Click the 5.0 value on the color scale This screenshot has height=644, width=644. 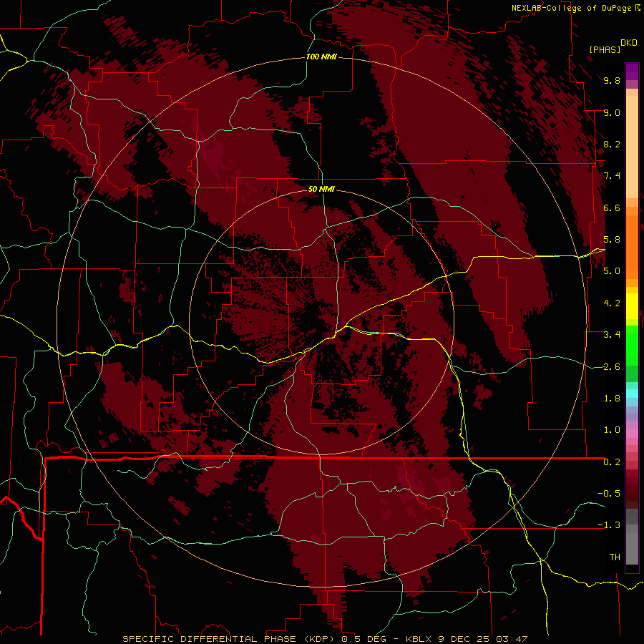click(x=612, y=271)
